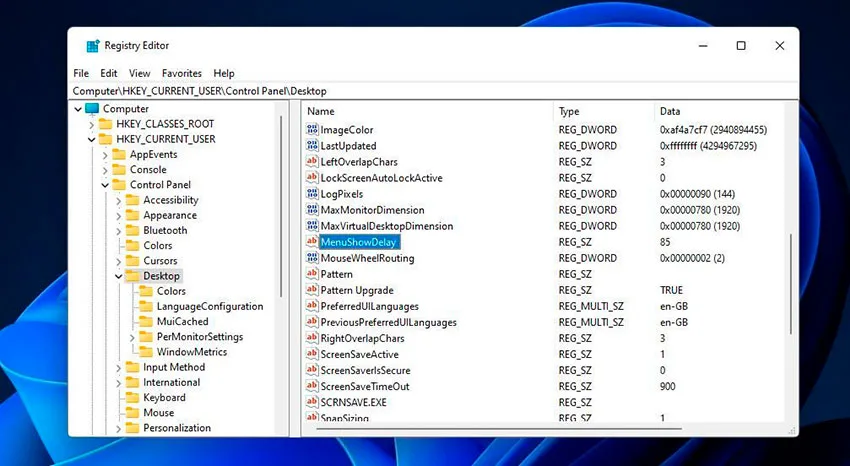
Task: Click the MouseWheelRouting DWORD icon
Action: click(x=312, y=258)
